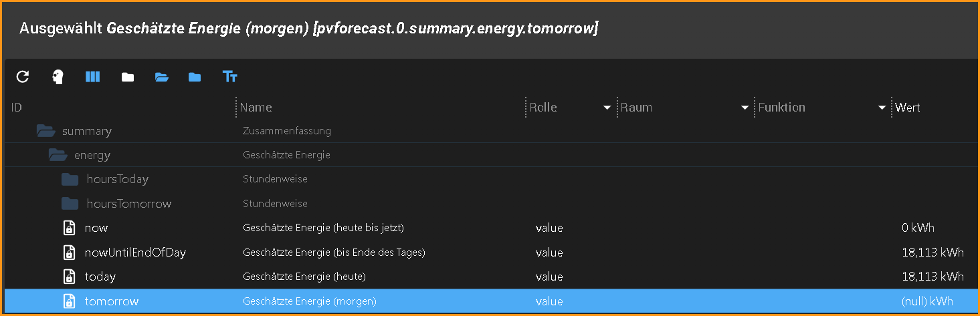
Task: Expand the hoursToday folder
Action: point(70,179)
